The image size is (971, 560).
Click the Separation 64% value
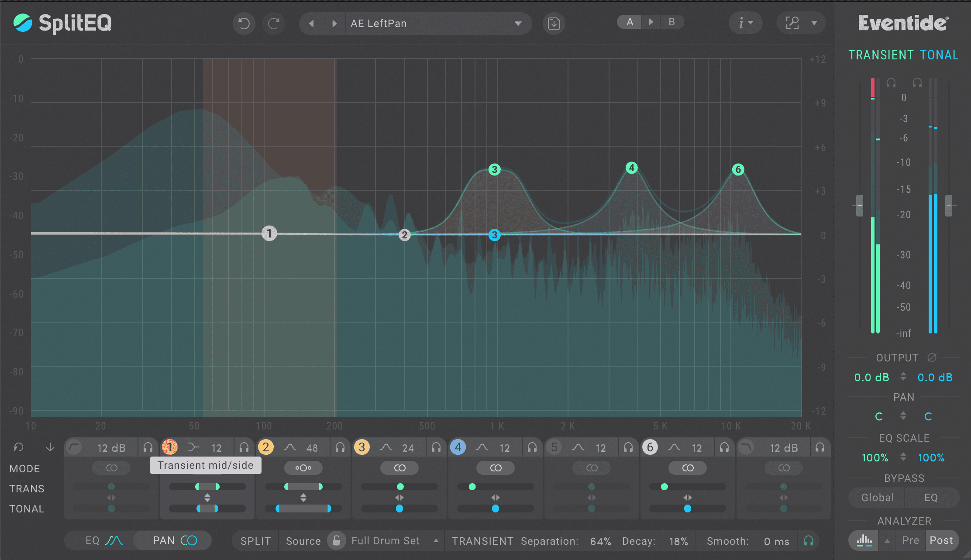tap(600, 541)
